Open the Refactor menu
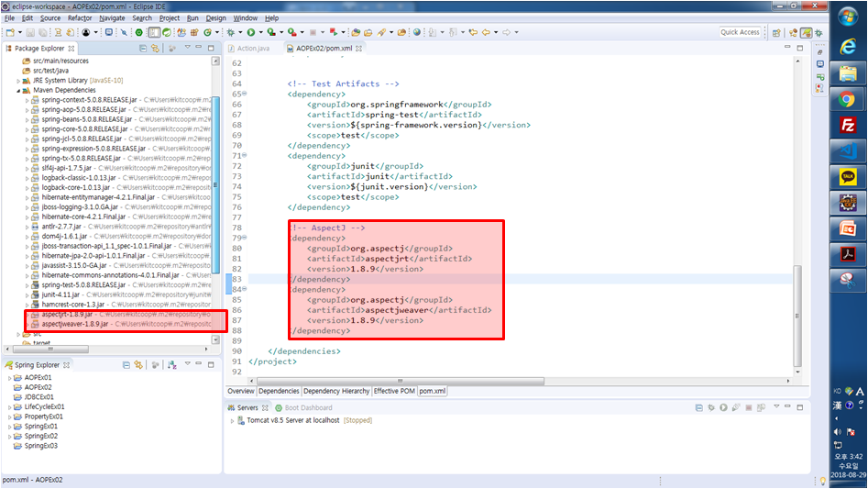Image resolution: width=868 pixels, height=489 pixels. click(80, 18)
